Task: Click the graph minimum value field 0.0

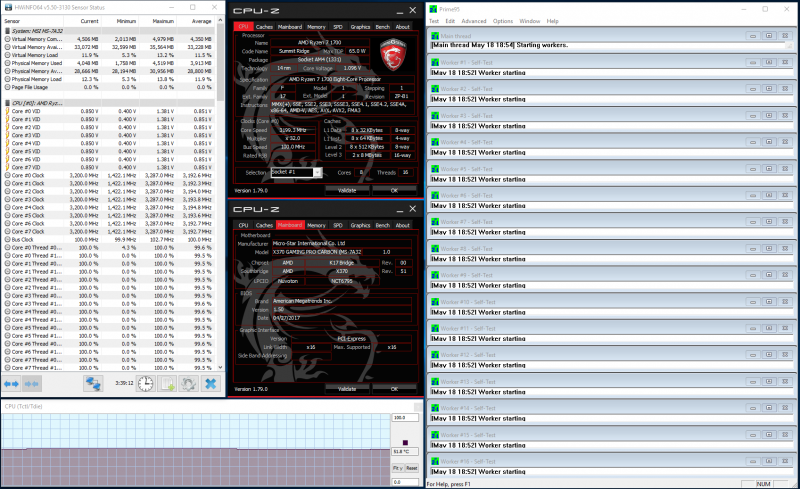Action: pyautogui.click(x=405, y=482)
